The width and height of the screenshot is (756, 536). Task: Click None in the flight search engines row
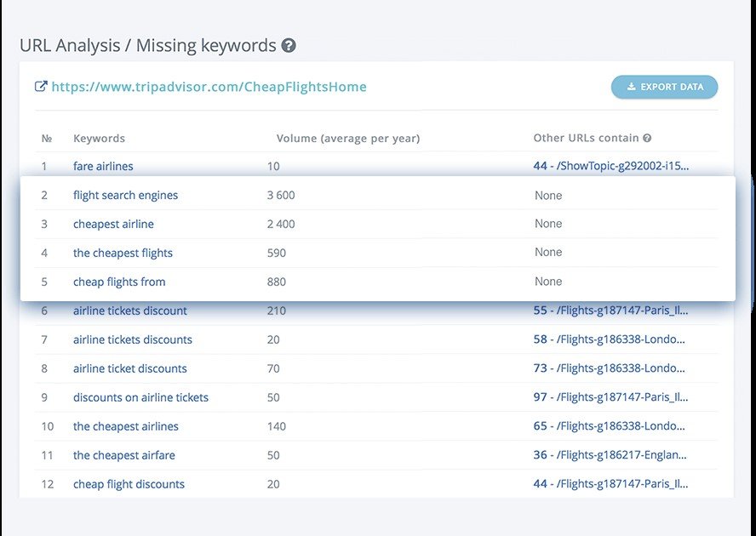tap(548, 195)
